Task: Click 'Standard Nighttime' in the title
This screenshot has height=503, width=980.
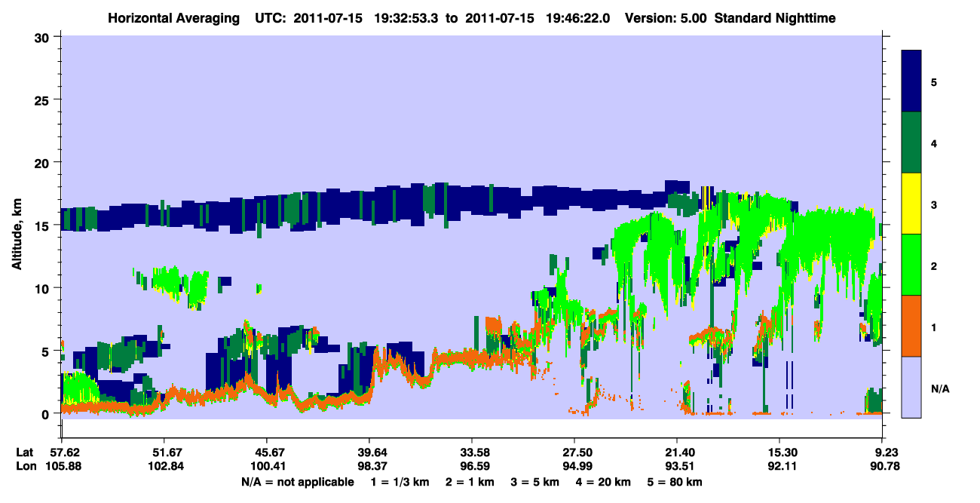Action: pos(774,18)
